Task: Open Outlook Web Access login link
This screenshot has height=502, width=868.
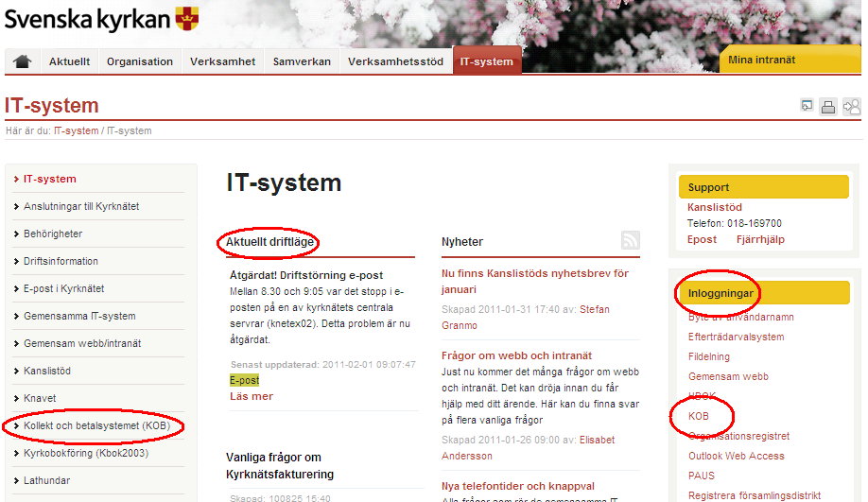Action: coord(737,456)
